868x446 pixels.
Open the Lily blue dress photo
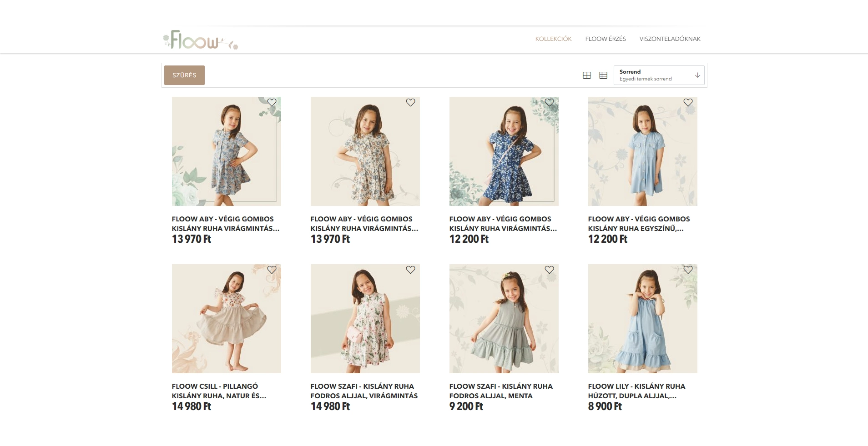643,319
